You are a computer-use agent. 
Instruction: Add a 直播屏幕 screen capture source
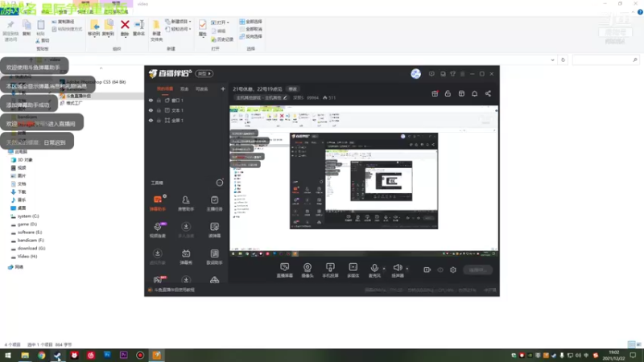coord(285,270)
